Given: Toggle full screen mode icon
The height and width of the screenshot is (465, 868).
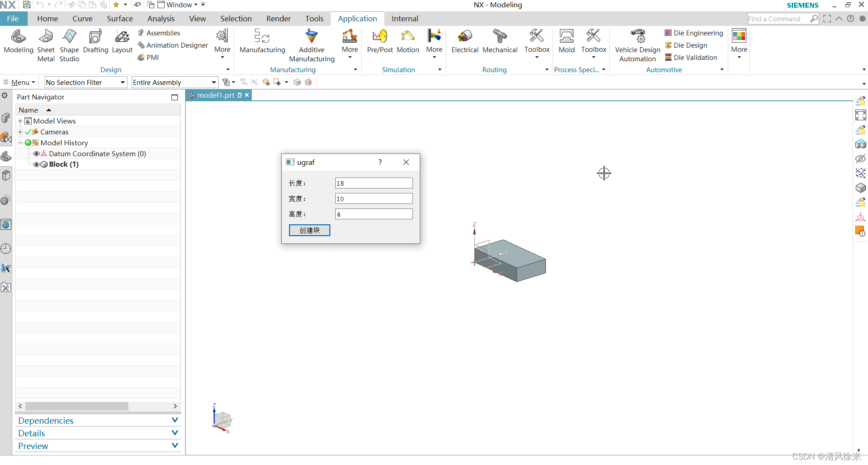Looking at the screenshot, I should [x=827, y=19].
